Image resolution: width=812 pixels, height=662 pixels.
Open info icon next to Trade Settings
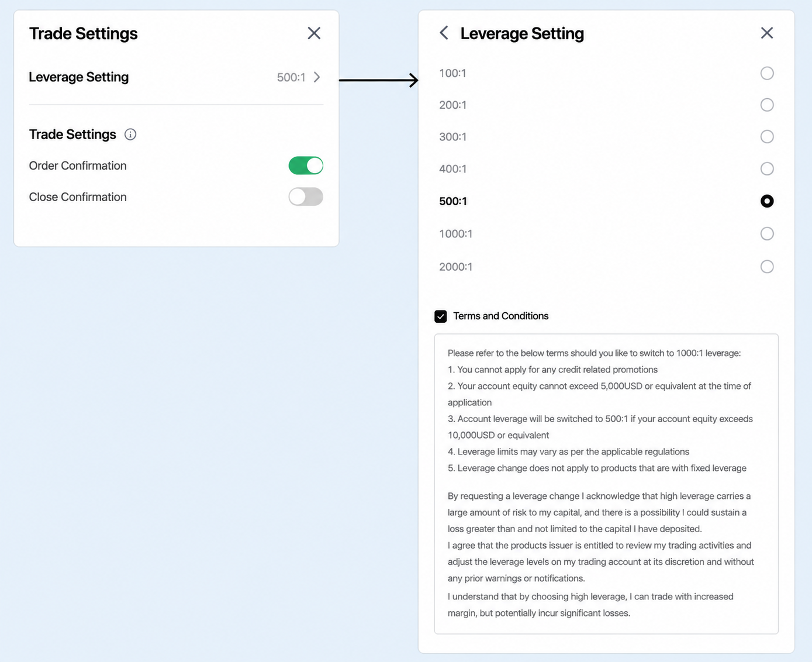[x=130, y=135]
